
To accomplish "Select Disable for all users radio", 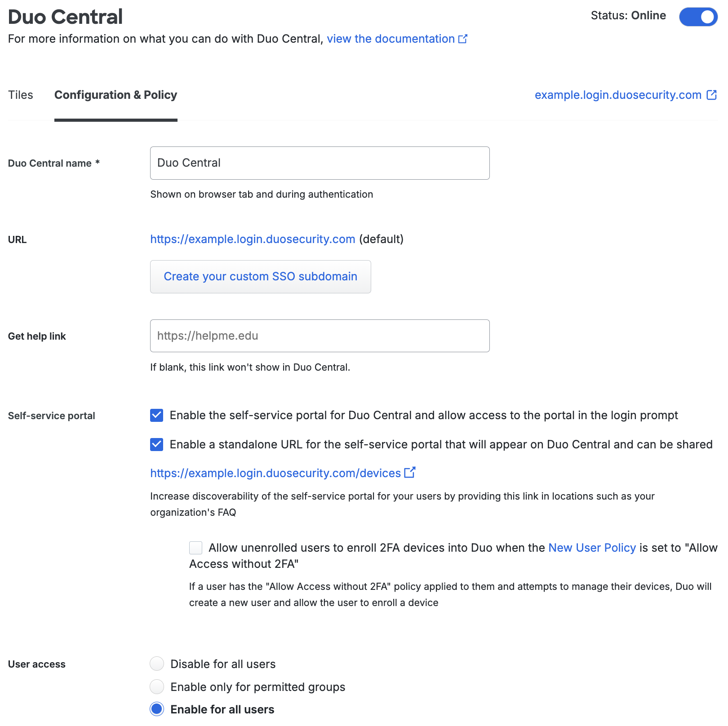I will pos(157,664).
